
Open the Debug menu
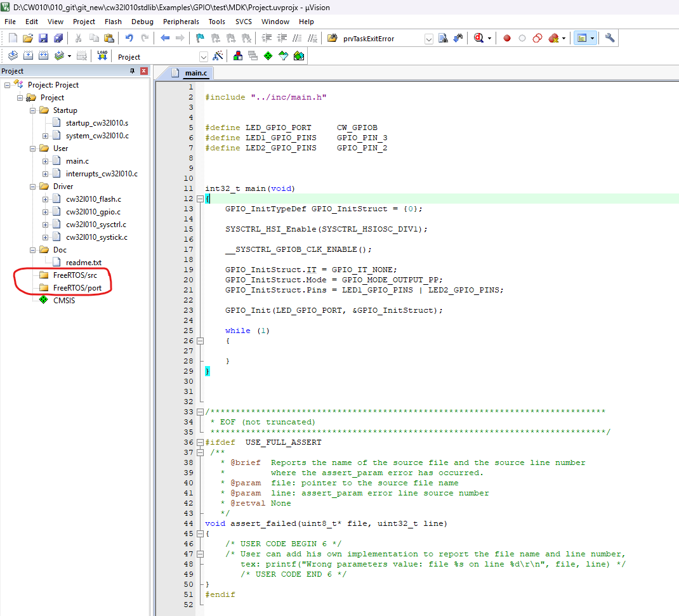coord(143,22)
